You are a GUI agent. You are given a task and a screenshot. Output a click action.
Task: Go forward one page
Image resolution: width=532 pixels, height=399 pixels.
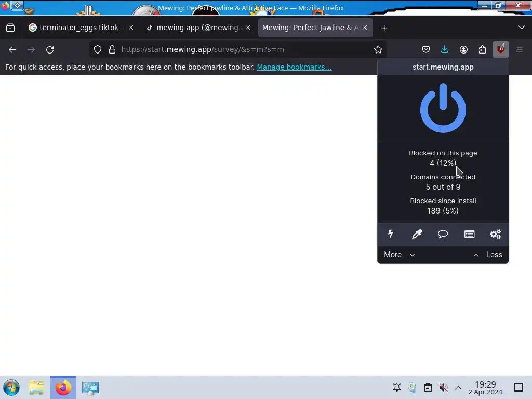(x=31, y=49)
